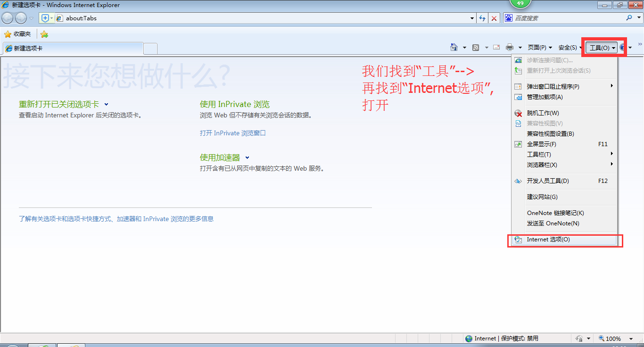
Task: Click the Print icon on the toolbar
Action: coord(509,47)
